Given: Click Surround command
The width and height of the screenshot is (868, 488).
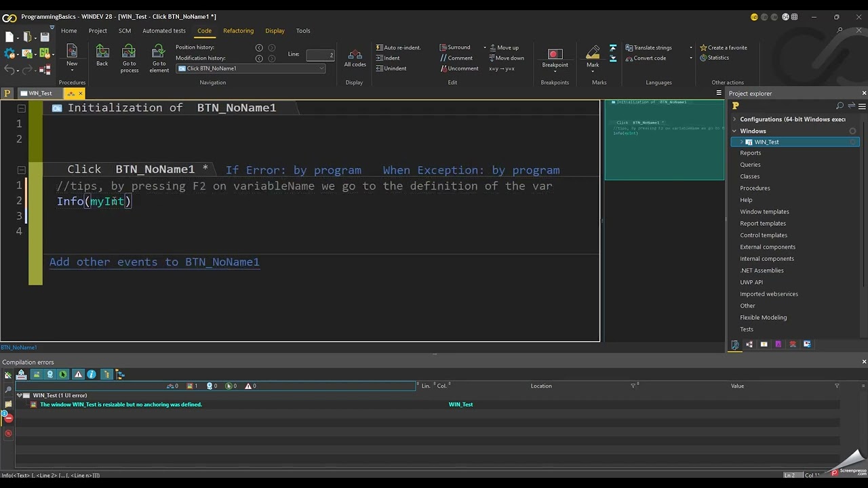Looking at the screenshot, I should click(455, 47).
